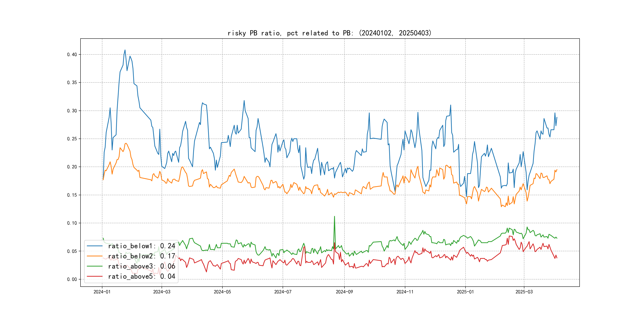The width and height of the screenshot is (644, 322).
Task: Click the blue line swatch in legend
Action: pyautogui.click(x=94, y=246)
